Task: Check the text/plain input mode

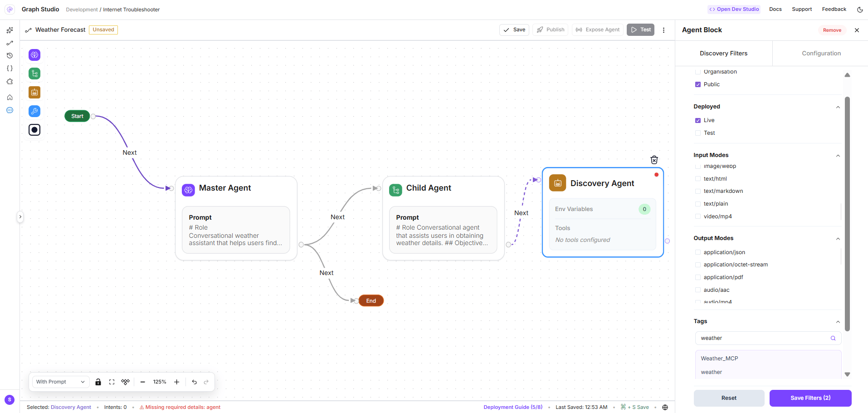Action: point(698,204)
